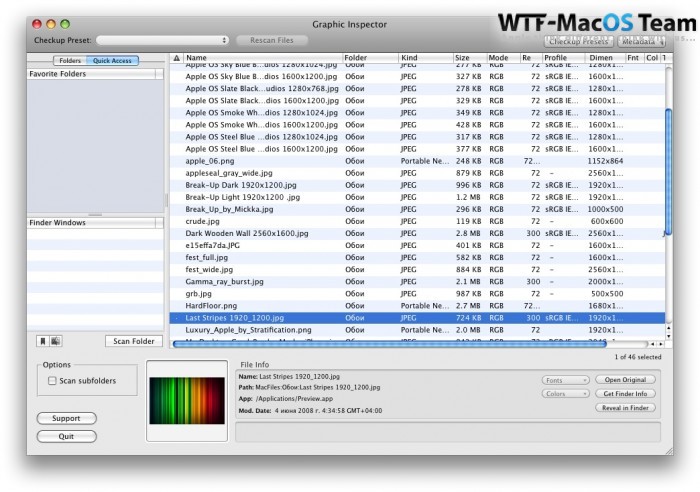Viewport: 700px width, 492px height.
Task: Click the Scan Folder button
Action: coord(134,341)
